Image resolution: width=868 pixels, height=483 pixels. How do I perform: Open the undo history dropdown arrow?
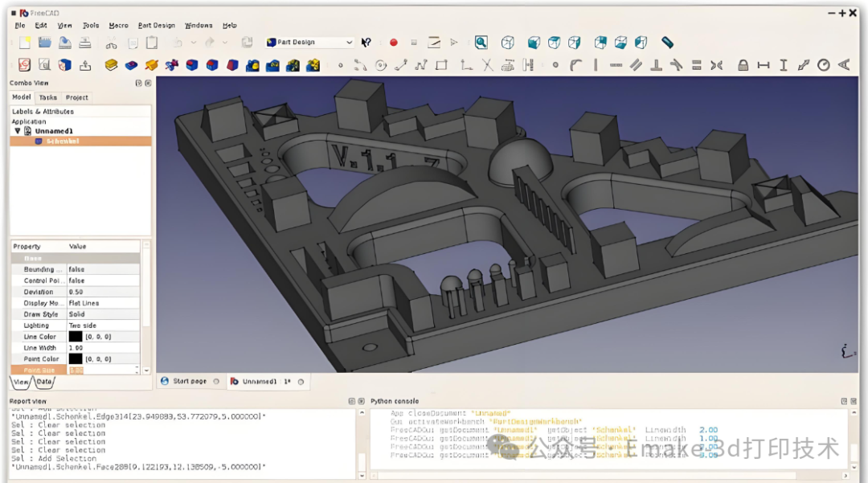click(193, 43)
